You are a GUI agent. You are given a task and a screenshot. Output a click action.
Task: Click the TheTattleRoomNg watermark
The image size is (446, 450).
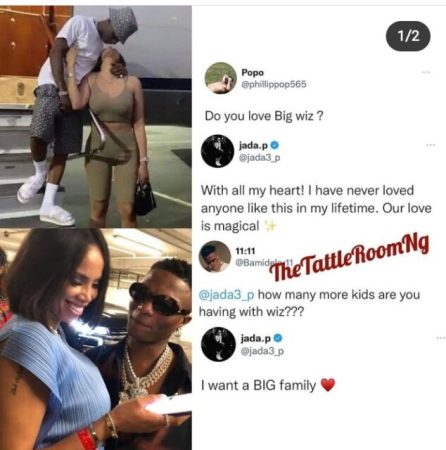[x=349, y=258]
